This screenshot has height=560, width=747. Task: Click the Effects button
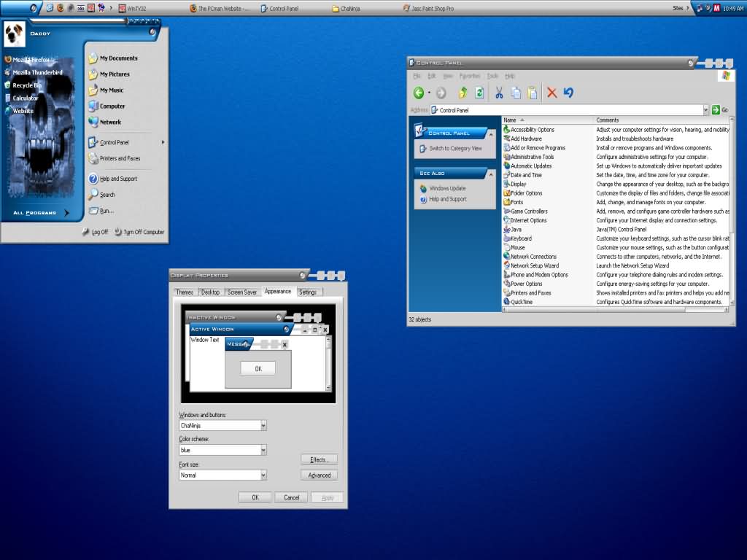[x=319, y=459]
